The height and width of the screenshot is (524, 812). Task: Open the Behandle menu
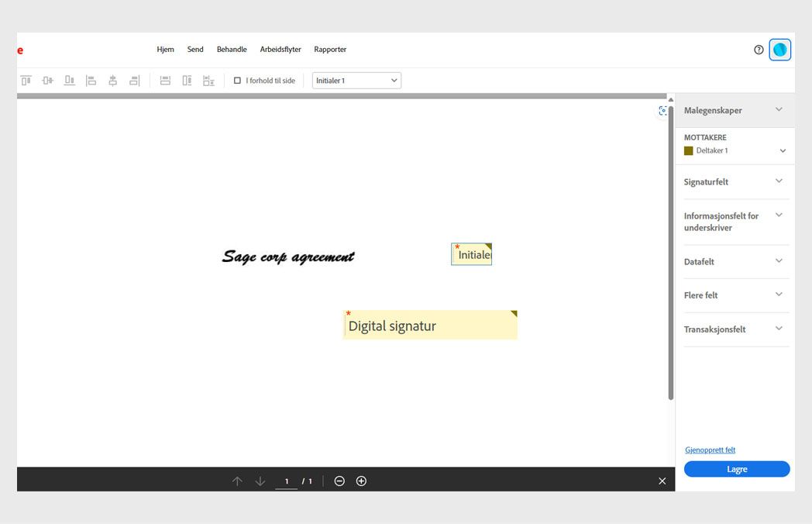(x=232, y=50)
